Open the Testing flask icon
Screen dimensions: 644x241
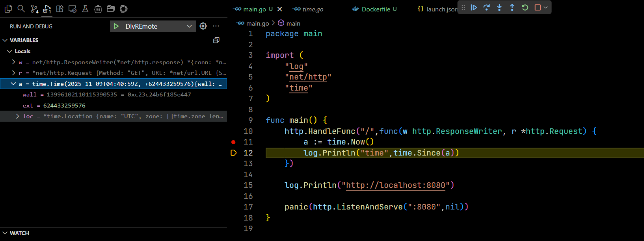pos(85,9)
